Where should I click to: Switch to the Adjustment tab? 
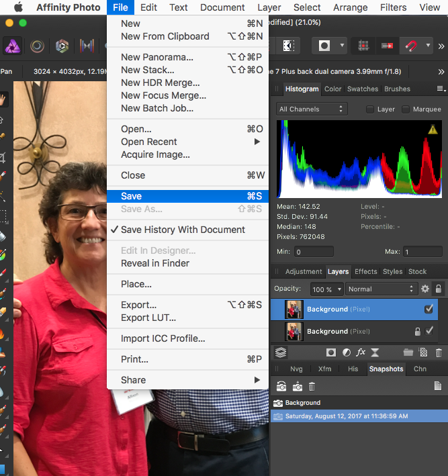tap(304, 271)
